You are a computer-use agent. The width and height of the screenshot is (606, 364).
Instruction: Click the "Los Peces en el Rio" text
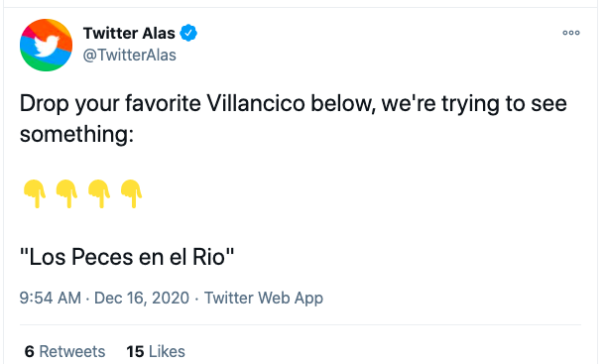(x=127, y=257)
